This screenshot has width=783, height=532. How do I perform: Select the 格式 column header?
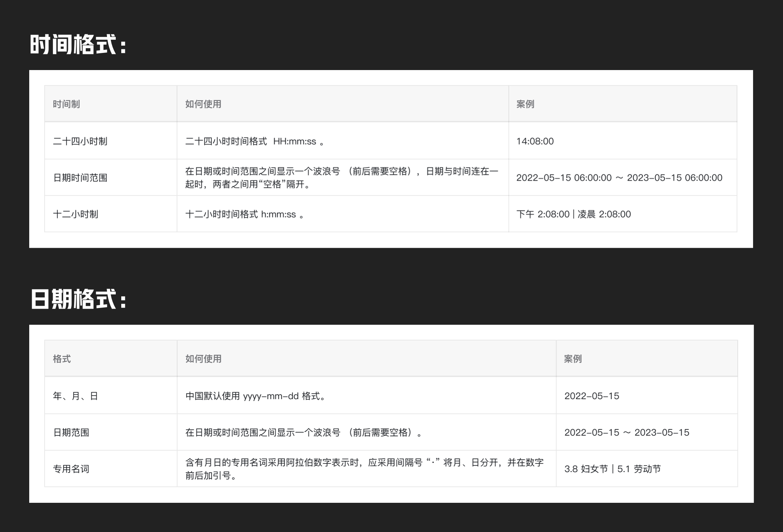click(62, 359)
